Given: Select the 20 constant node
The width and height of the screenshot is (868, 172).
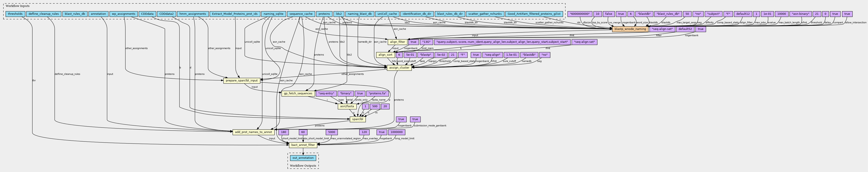Looking at the screenshot, I should pyautogui.click(x=385, y=106).
